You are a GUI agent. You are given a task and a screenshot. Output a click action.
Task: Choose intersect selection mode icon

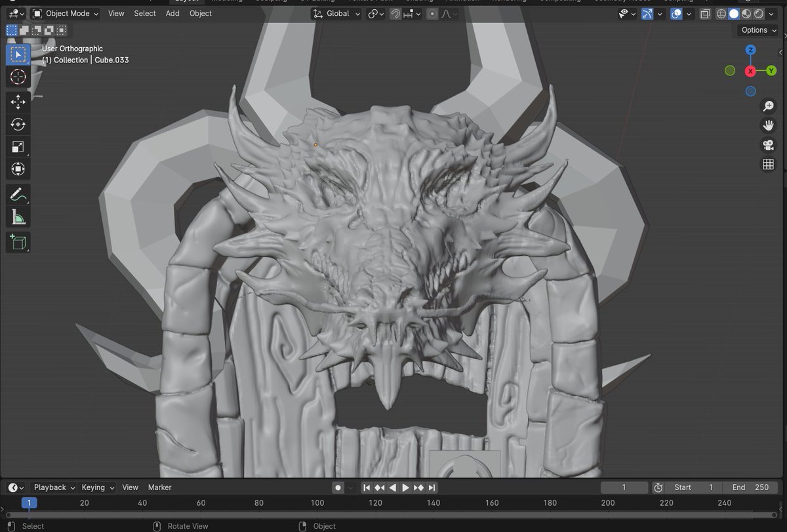[x=61, y=30]
